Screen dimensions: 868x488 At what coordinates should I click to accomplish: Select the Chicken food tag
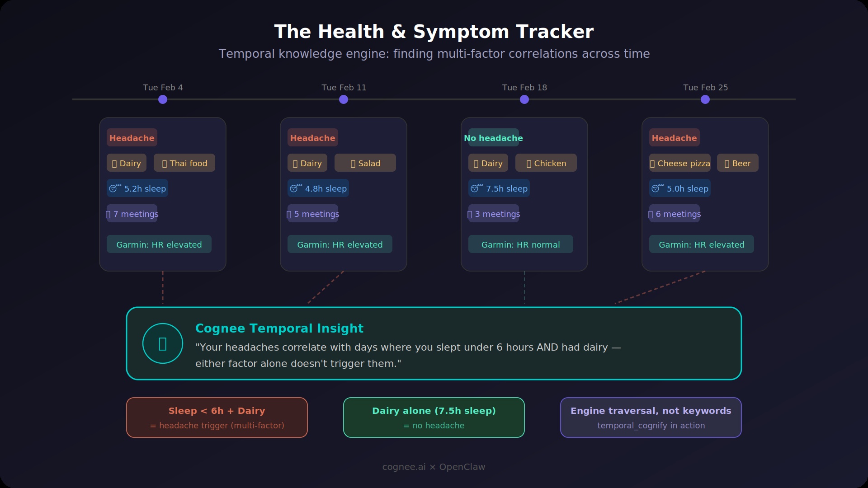(x=546, y=163)
